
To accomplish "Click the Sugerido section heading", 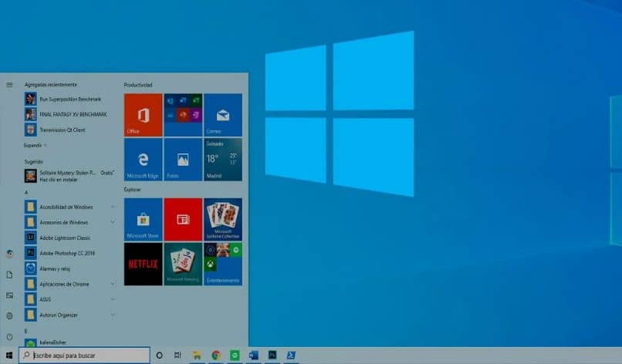I will click(x=34, y=162).
